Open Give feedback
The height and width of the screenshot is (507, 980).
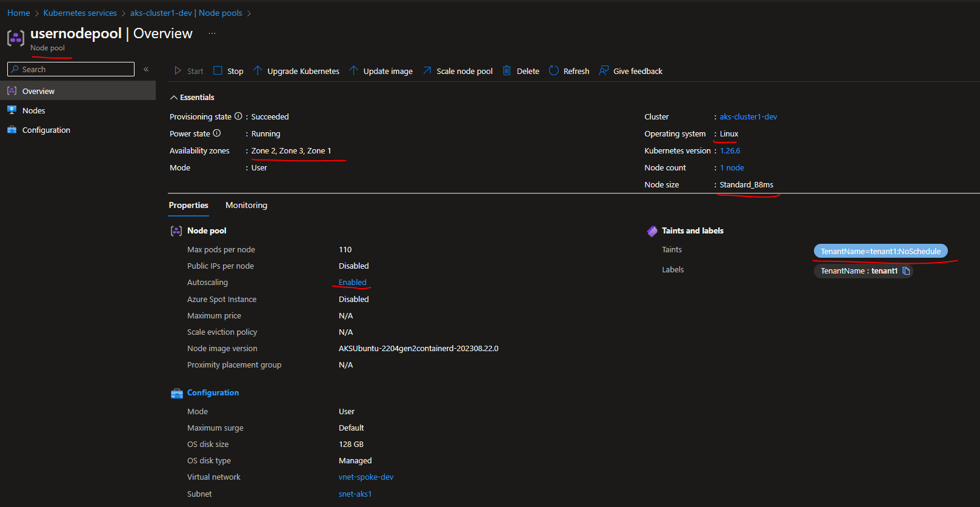[x=631, y=71]
